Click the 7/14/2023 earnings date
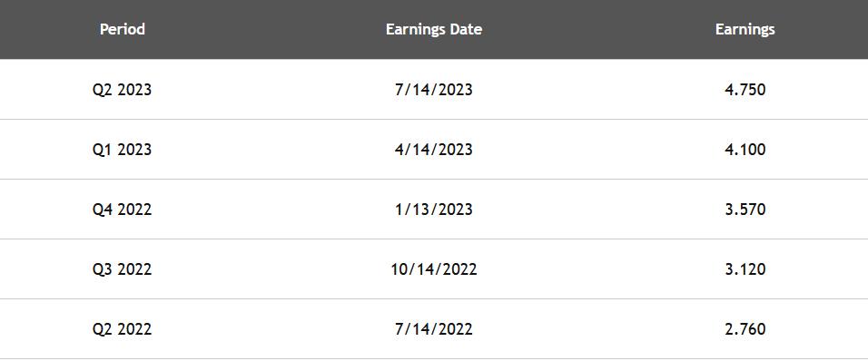Image resolution: width=868 pixels, height=361 pixels. point(433,90)
